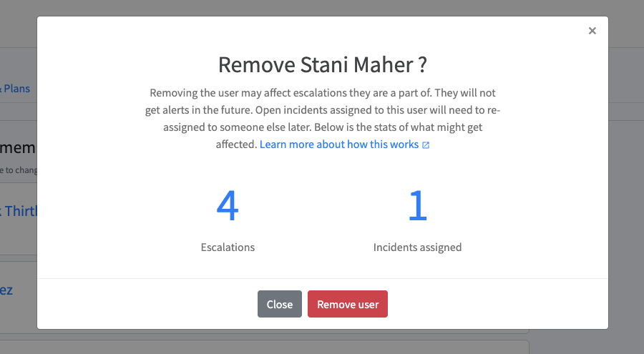Click the dimmed card below the dialog
Image resolution: width=644 pixels, height=354 pixels.
coord(263,347)
